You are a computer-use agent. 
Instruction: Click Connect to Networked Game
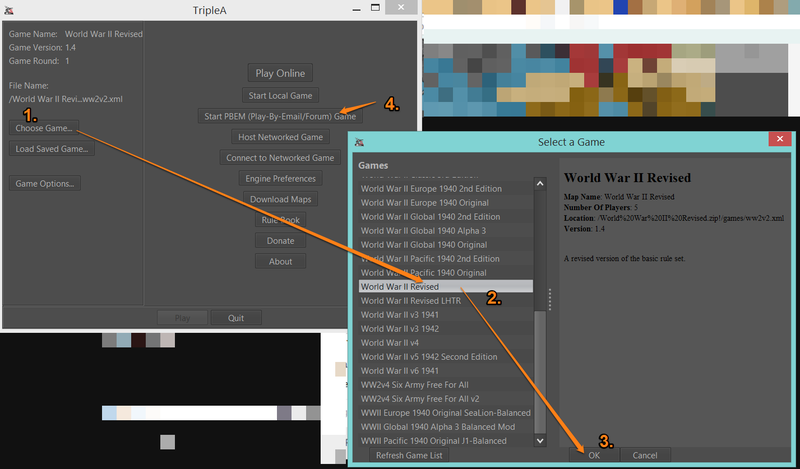tap(280, 158)
